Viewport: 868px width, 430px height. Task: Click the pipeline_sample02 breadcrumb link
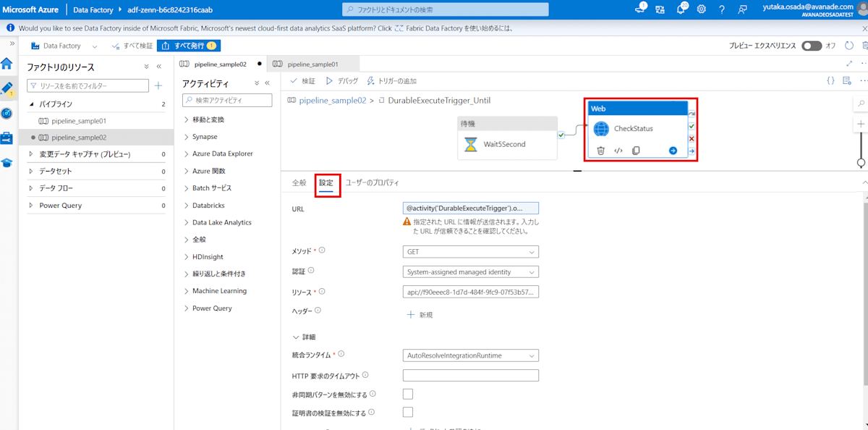coord(332,100)
